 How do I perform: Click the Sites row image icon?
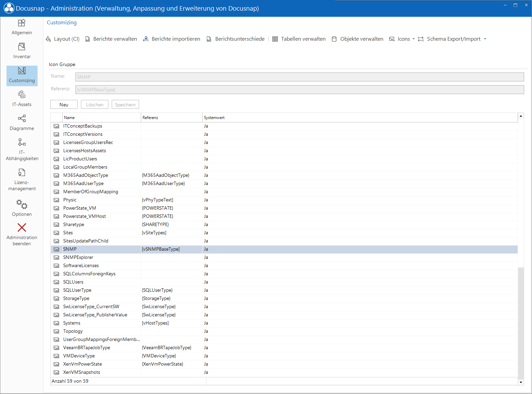pos(56,233)
